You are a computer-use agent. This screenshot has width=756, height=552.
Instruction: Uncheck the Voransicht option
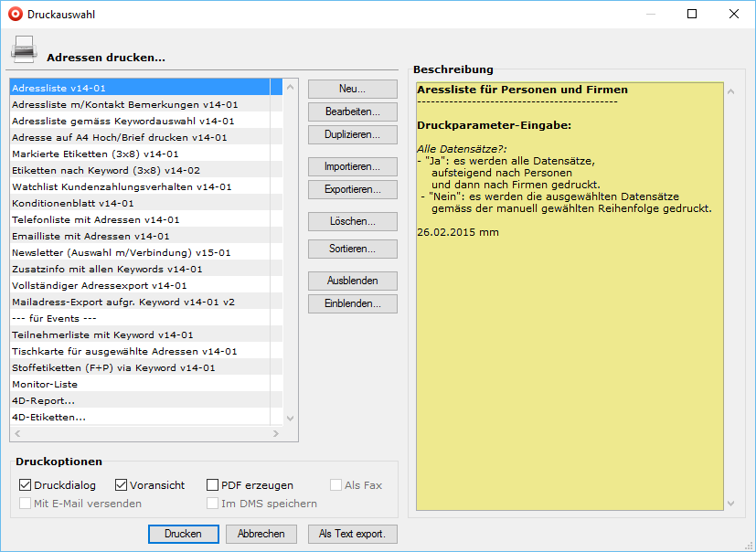tap(122, 485)
